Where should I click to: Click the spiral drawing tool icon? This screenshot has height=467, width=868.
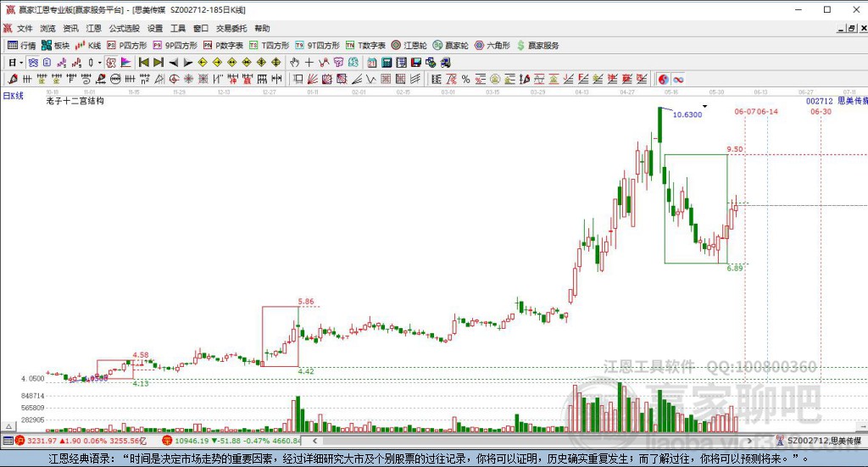click(x=174, y=79)
